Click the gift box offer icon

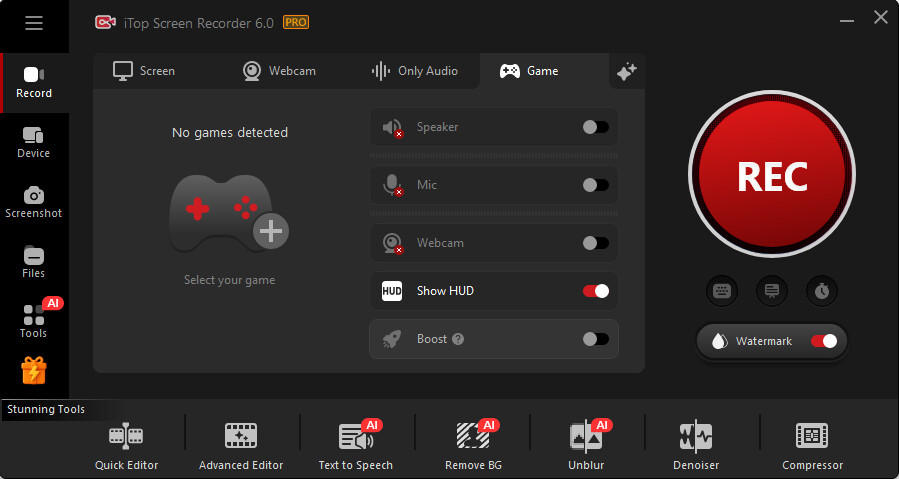[x=34, y=371]
